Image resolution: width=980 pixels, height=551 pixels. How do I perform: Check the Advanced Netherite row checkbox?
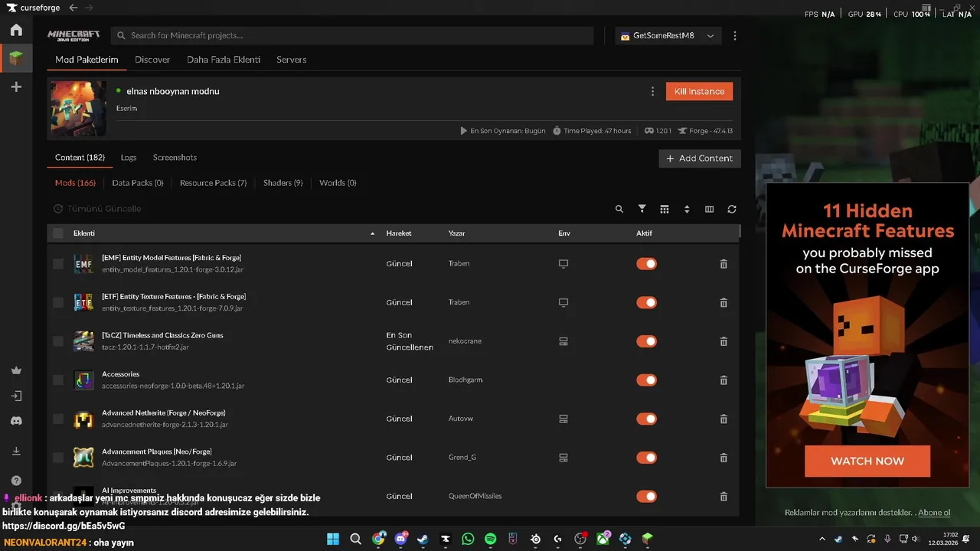coord(58,419)
